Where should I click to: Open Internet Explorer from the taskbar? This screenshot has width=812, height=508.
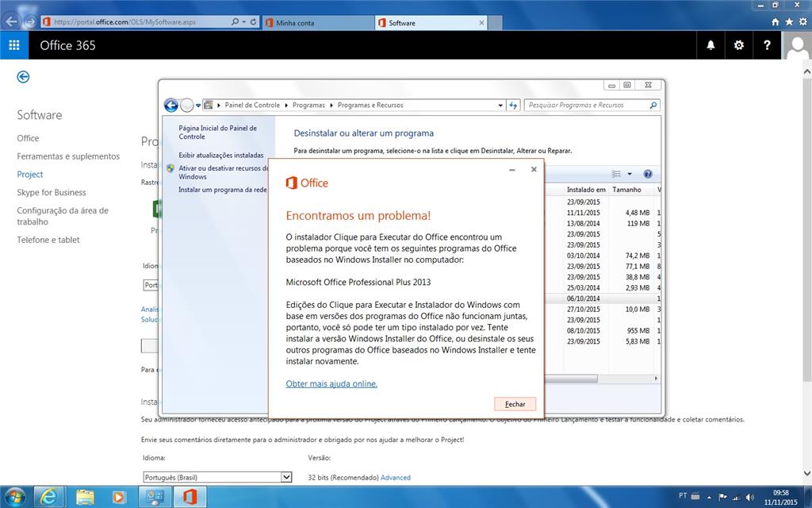(x=49, y=497)
